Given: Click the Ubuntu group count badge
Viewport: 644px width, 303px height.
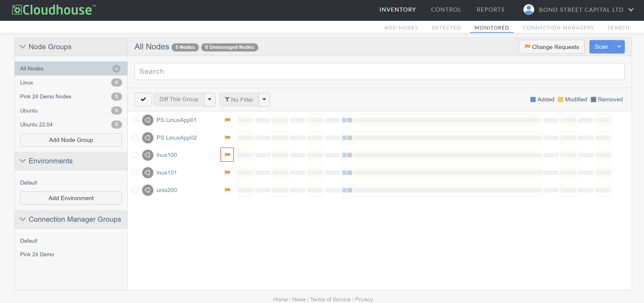Looking at the screenshot, I should tap(116, 110).
